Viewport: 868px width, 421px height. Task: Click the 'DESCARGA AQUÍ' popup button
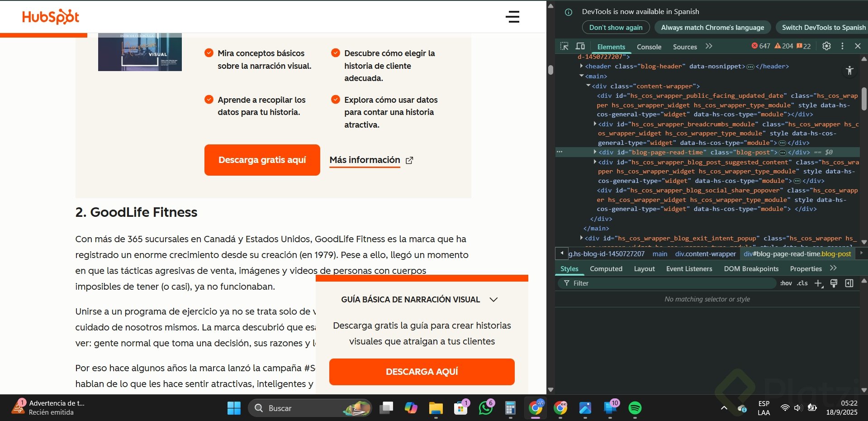pos(422,372)
